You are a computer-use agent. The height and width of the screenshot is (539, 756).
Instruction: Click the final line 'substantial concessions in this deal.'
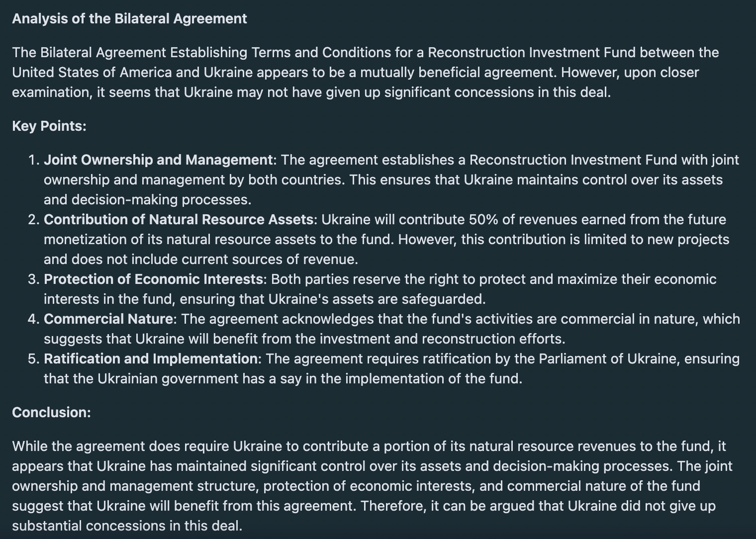[127, 526]
